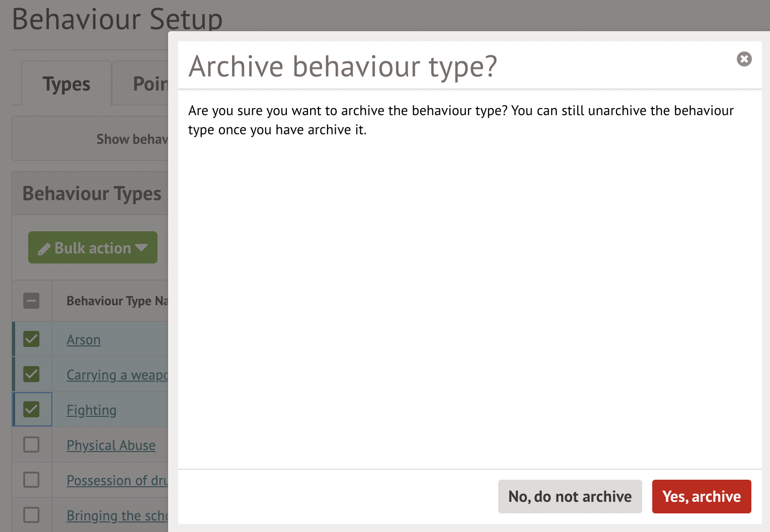This screenshot has height=532, width=770.
Task: Open the Arson behaviour type link
Action: tap(84, 340)
